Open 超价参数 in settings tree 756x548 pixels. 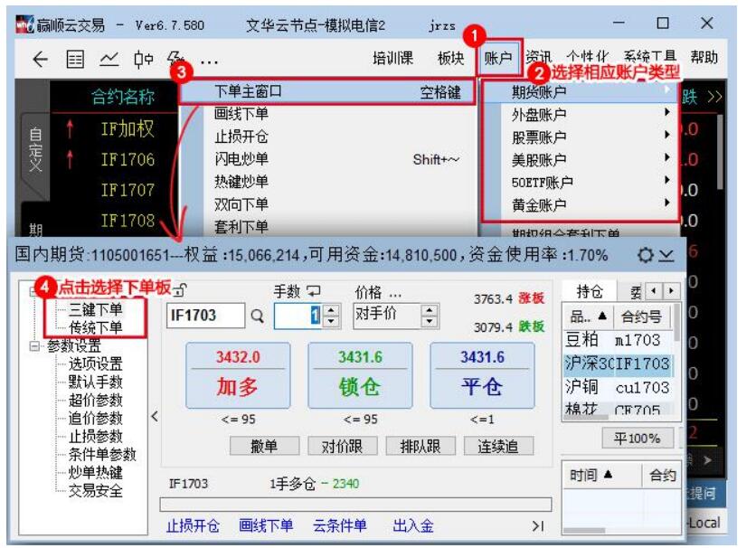(96, 400)
